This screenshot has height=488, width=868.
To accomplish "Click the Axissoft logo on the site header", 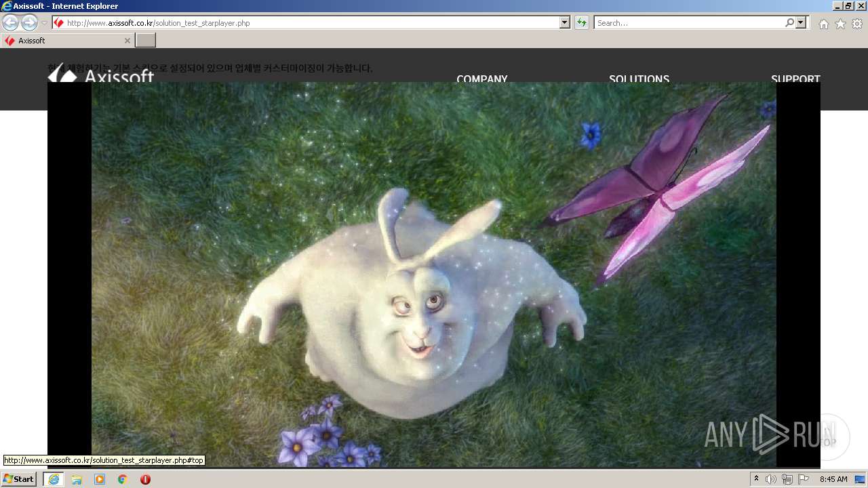I will coord(101,73).
